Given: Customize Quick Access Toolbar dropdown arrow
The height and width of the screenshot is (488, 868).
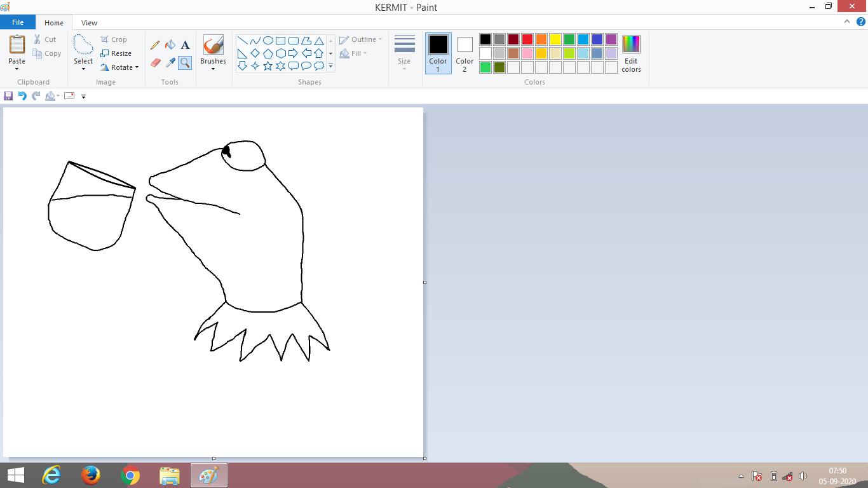Looking at the screenshot, I should coord(83,97).
